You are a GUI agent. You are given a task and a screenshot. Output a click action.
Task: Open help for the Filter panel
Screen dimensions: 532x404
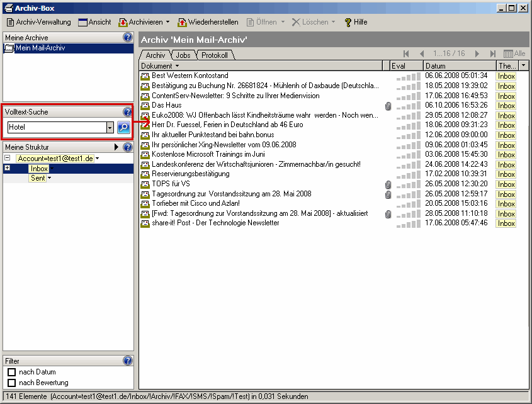pyautogui.click(x=128, y=361)
